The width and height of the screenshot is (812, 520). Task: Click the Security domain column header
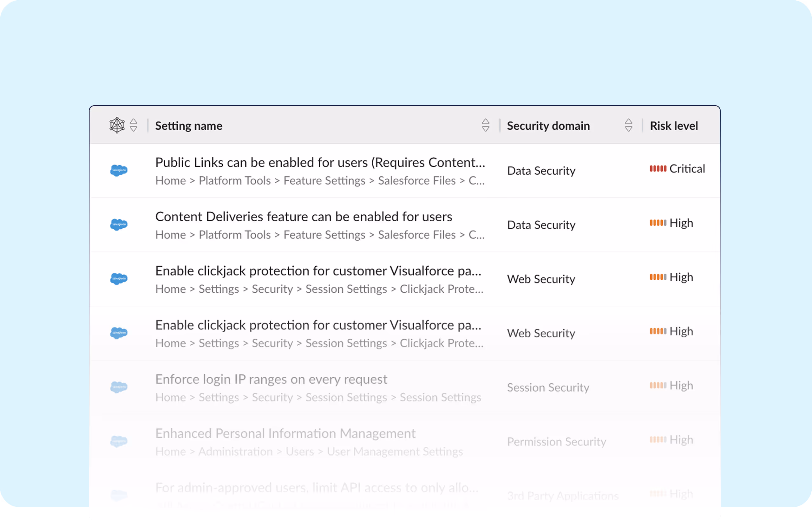548,126
